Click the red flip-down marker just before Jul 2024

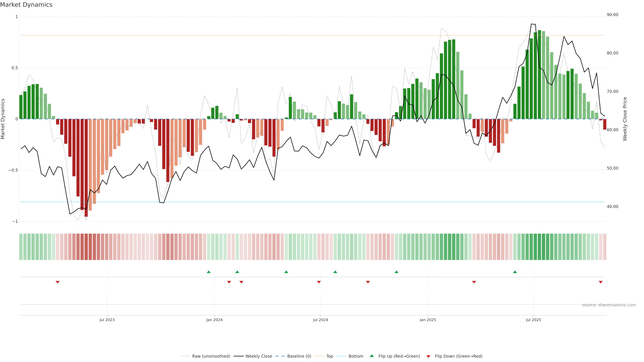pos(319,282)
